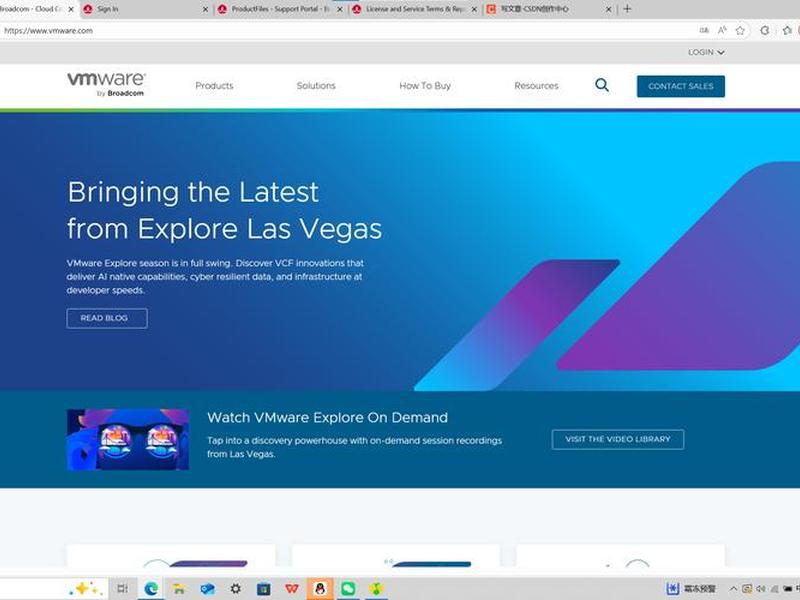The height and width of the screenshot is (600, 800).
Task: Open the favorites list icon in toolbar
Action: click(787, 31)
